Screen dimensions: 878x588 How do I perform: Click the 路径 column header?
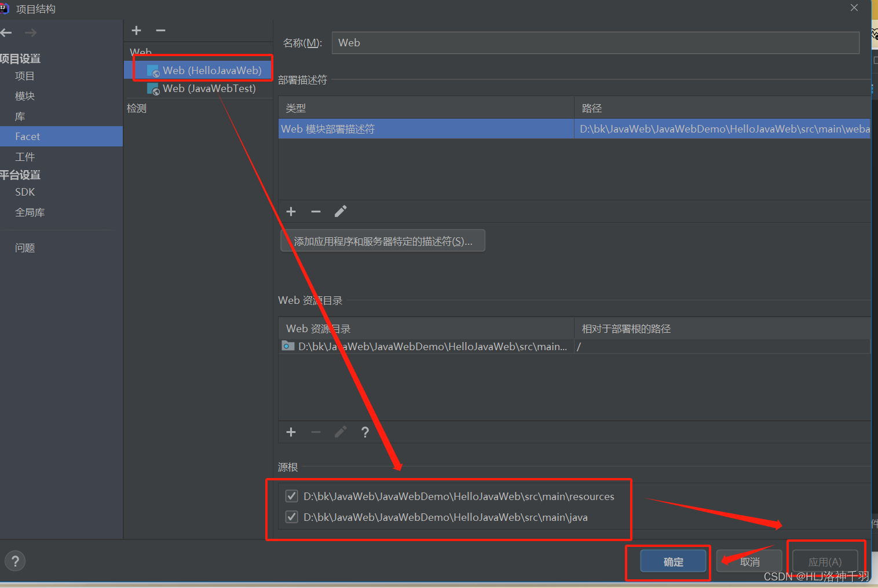(723, 108)
